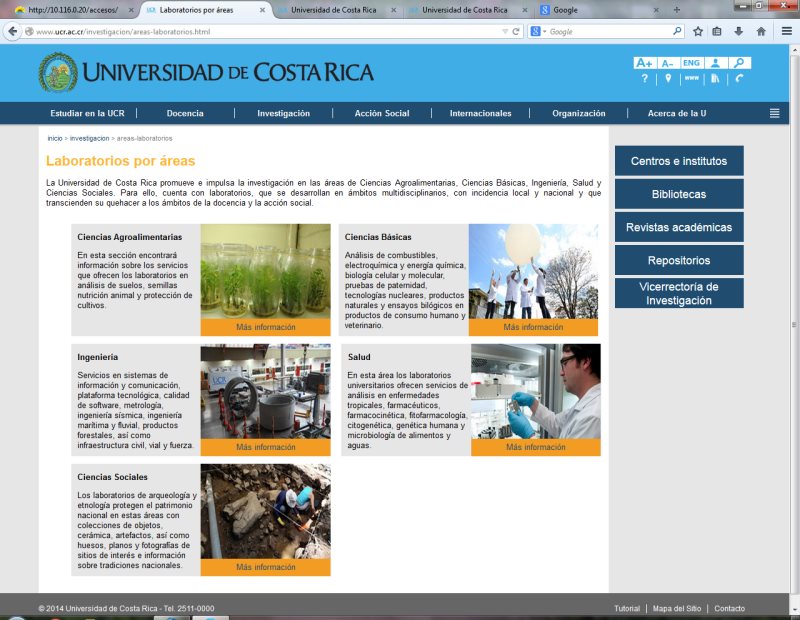Click the search magnifier in browser search box
800x620 pixels.
point(677,31)
